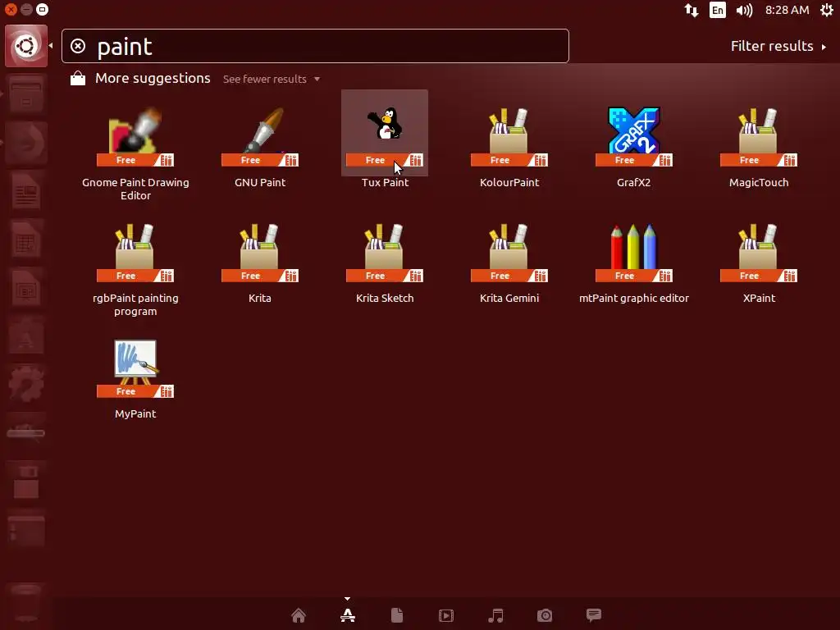Click the window close button
840x630 pixels.
(11, 10)
